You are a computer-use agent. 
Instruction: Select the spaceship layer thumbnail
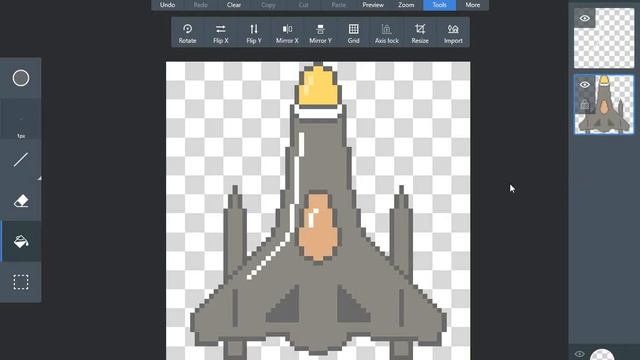(x=604, y=104)
